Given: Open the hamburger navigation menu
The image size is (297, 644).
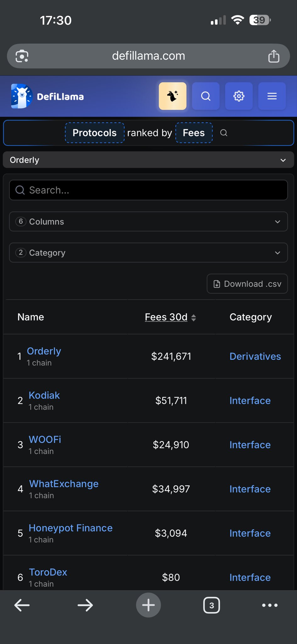Looking at the screenshot, I should coord(272,96).
